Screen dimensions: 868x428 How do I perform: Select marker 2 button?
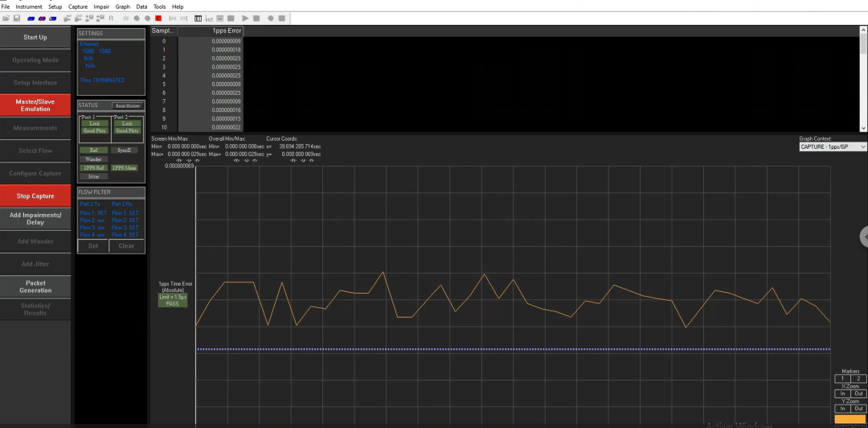pos(858,378)
